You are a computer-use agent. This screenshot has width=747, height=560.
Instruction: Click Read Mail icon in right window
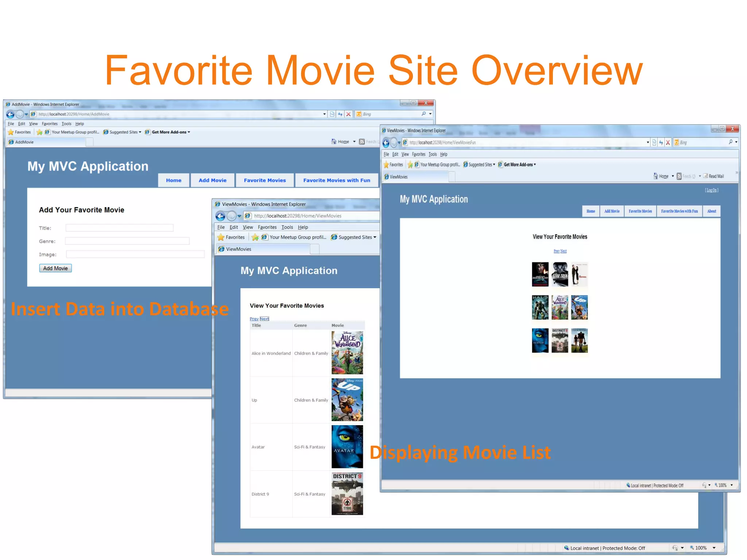point(705,176)
